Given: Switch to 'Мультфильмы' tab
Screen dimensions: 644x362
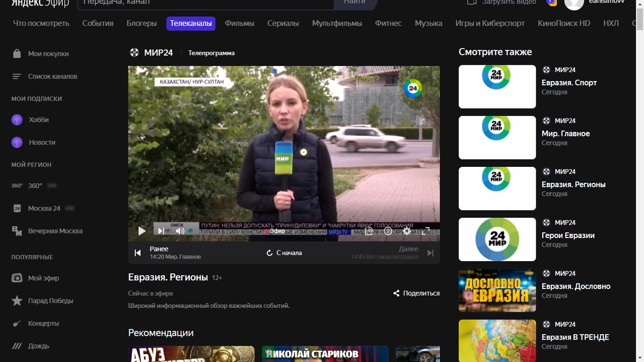Looking at the screenshot, I should 337,23.
